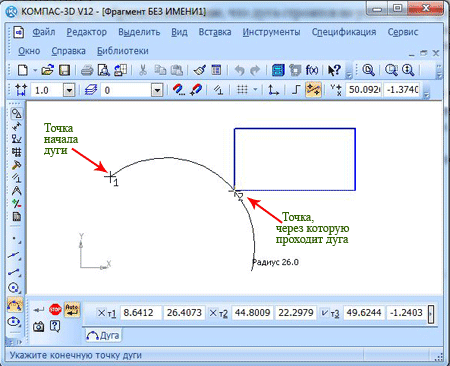The width and height of the screenshot is (450, 366).
Task: Click the т2 X field 44.8009
Action: 252,313
